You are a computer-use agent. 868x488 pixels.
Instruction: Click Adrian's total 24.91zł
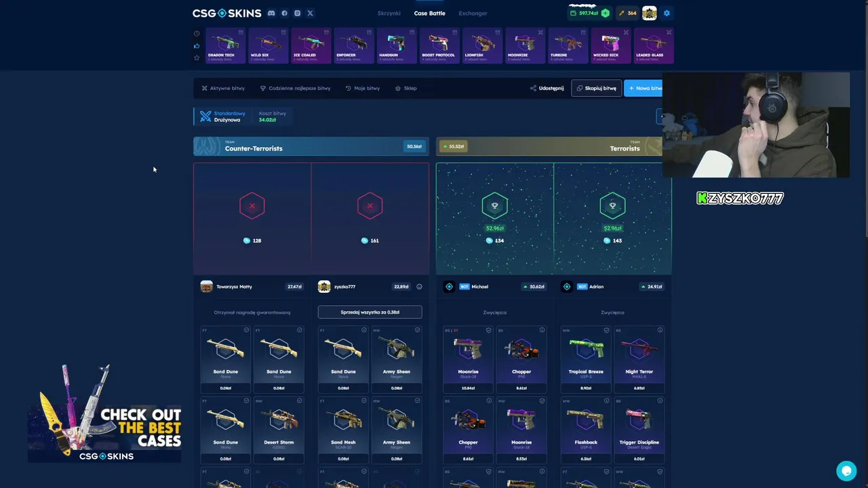point(652,287)
